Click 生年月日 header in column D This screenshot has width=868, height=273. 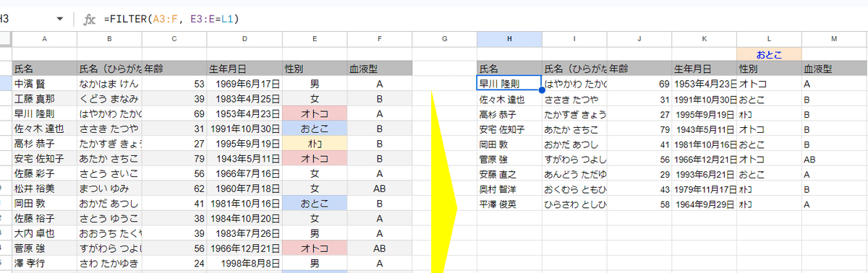(x=245, y=69)
